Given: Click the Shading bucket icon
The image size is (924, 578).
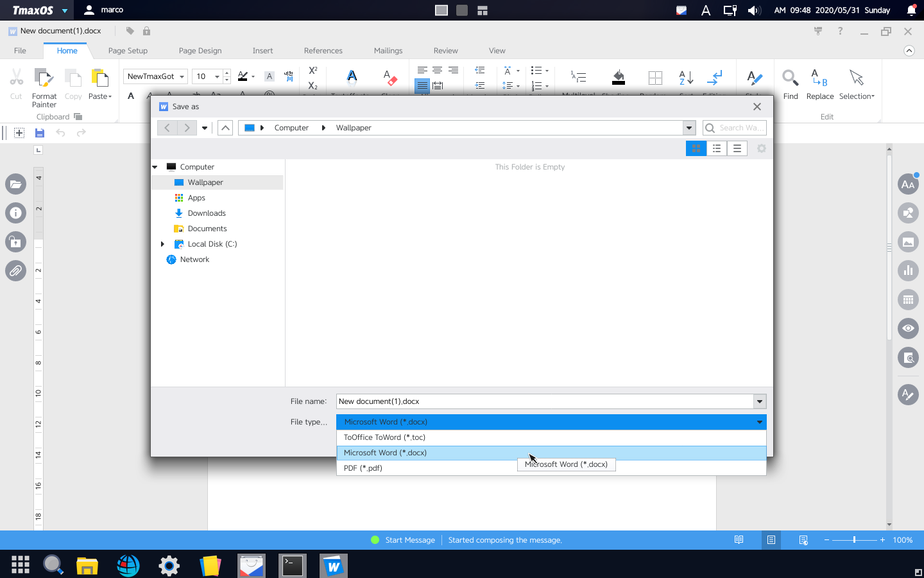Looking at the screenshot, I should (x=618, y=77).
